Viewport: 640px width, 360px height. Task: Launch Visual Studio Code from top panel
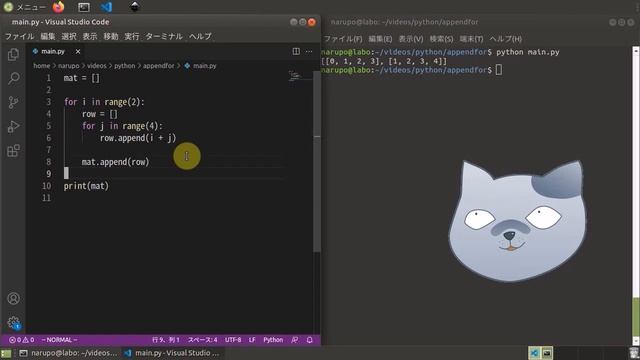(106, 7)
